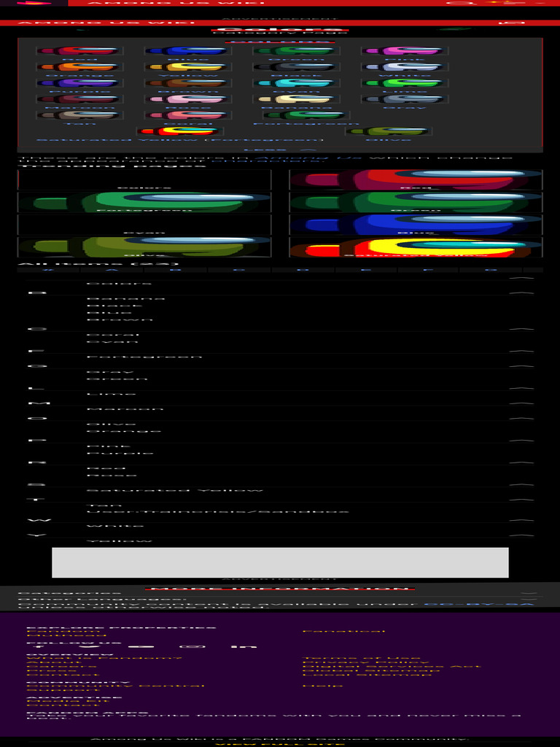Open the Red card under Trending pages
Viewport: 560px width, 747px height.
pyautogui.click(x=416, y=179)
